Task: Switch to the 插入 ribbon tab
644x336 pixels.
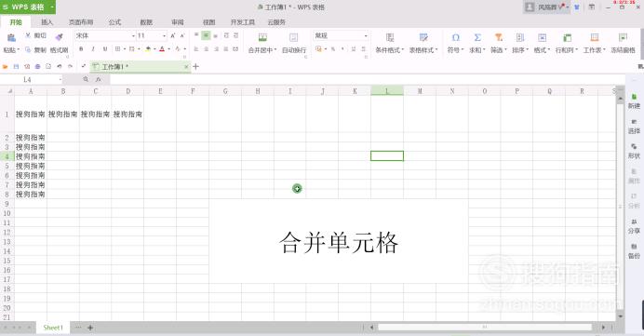Action: click(x=47, y=22)
